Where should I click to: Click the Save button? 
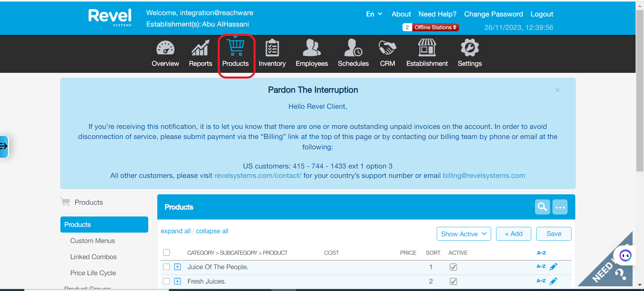click(554, 234)
